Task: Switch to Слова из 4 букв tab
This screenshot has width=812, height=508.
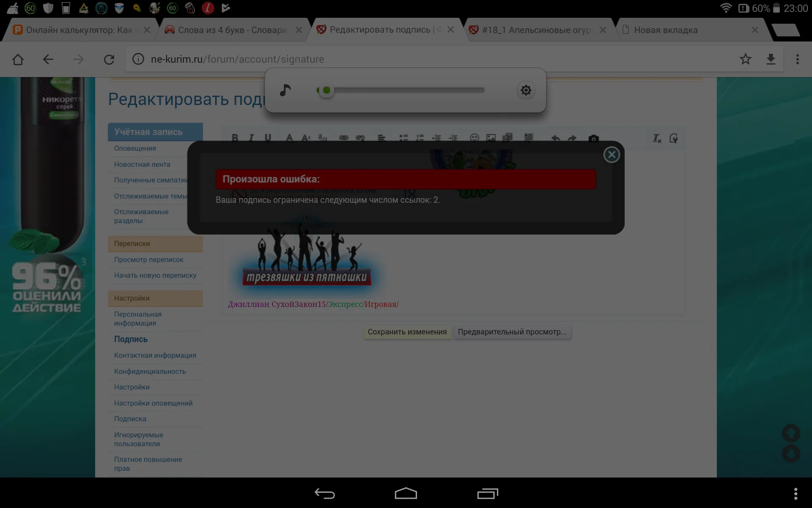Action: tap(232, 30)
